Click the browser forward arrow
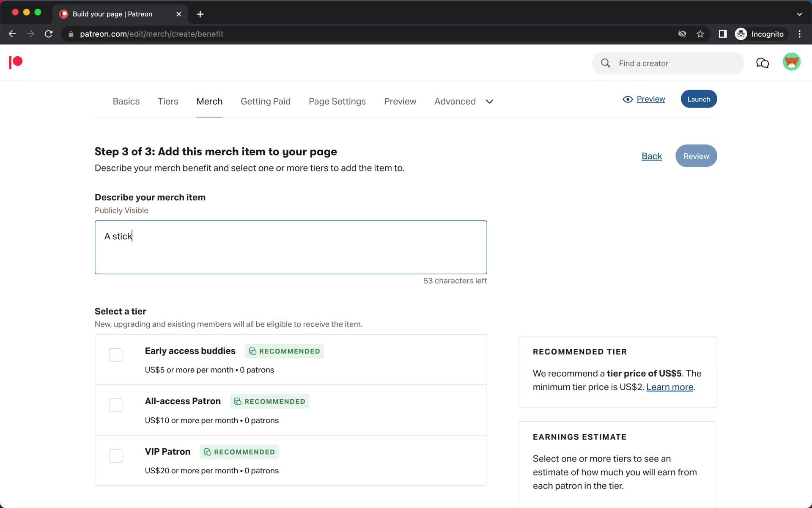Image resolution: width=812 pixels, height=508 pixels. [x=30, y=34]
